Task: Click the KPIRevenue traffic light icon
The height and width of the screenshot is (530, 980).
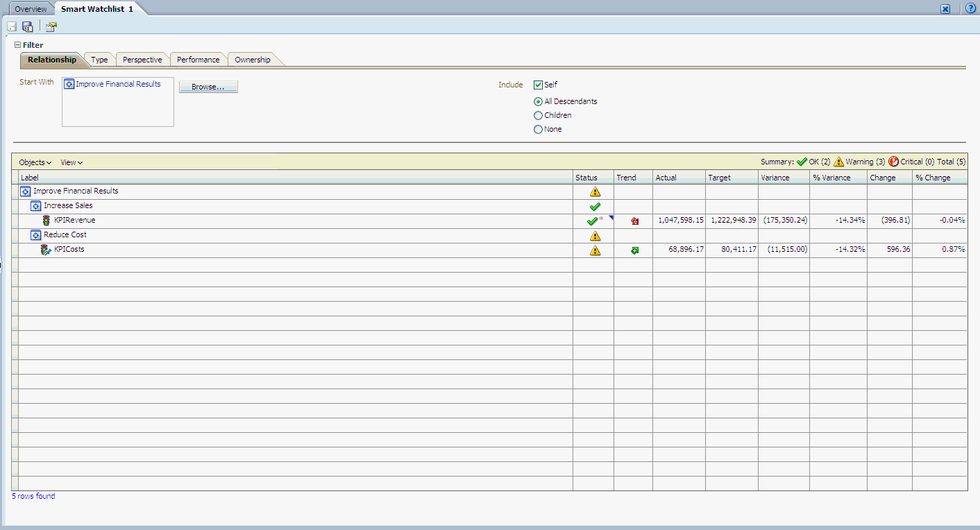Action: click(x=47, y=221)
